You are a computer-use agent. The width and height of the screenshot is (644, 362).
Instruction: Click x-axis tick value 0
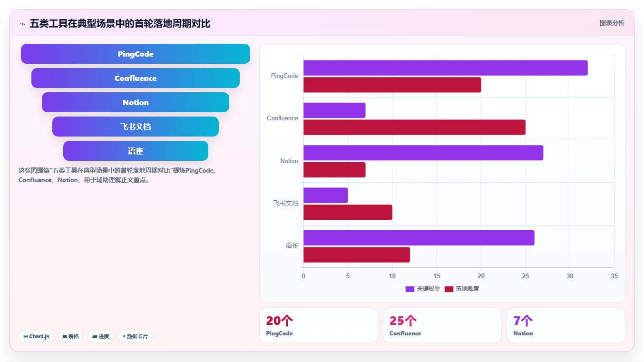point(303,276)
